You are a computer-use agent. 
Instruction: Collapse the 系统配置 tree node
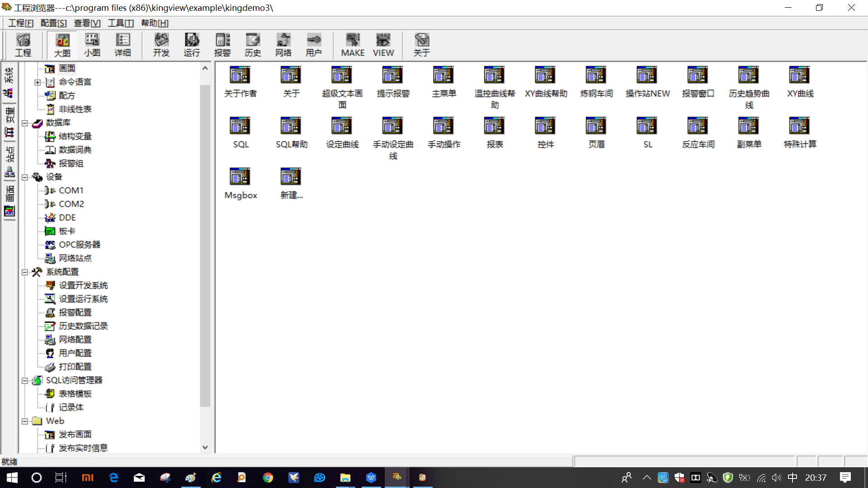click(25, 272)
